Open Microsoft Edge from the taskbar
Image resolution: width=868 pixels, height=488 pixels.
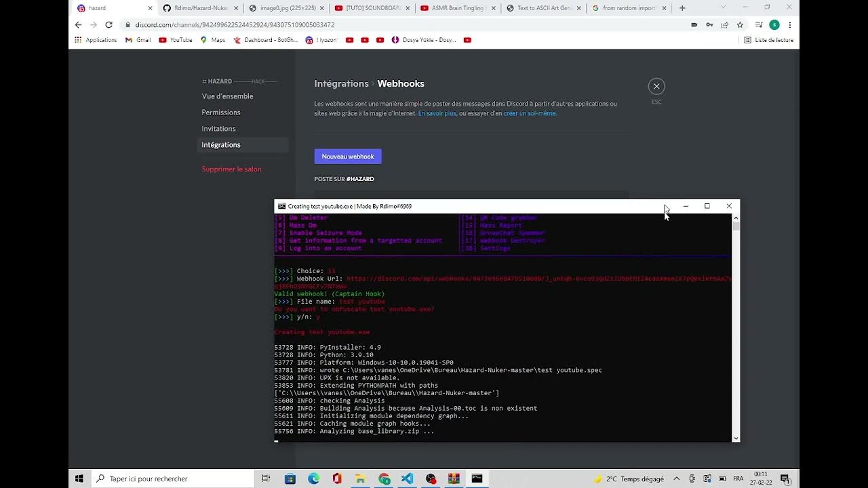coord(313,479)
